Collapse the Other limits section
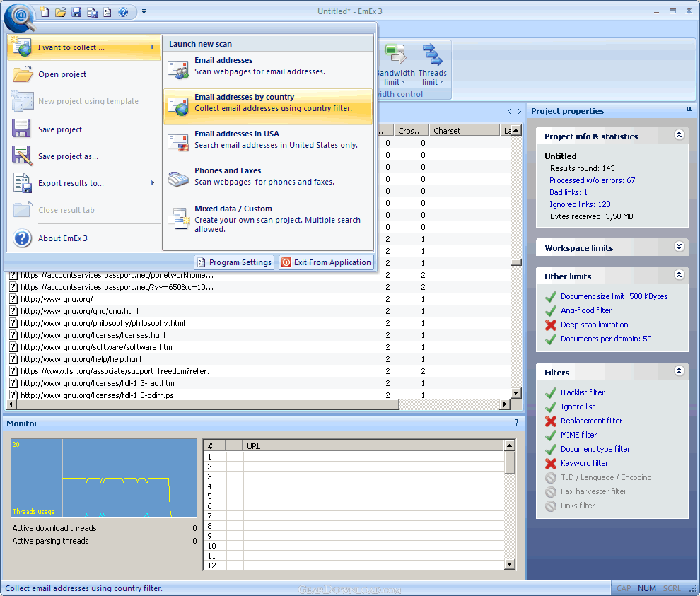The height and width of the screenshot is (596, 700). pos(679,274)
